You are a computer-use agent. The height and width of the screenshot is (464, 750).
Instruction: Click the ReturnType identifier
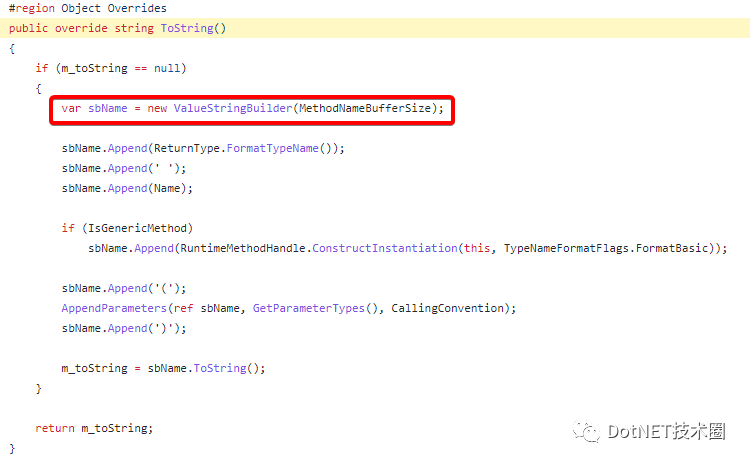(187, 148)
